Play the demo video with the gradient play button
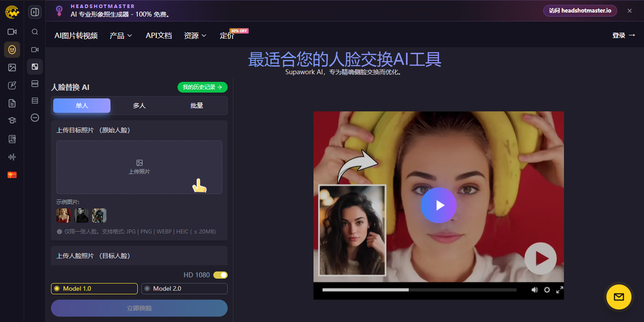This screenshot has height=322, width=644. pyautogui.click(x=439, y=205)
